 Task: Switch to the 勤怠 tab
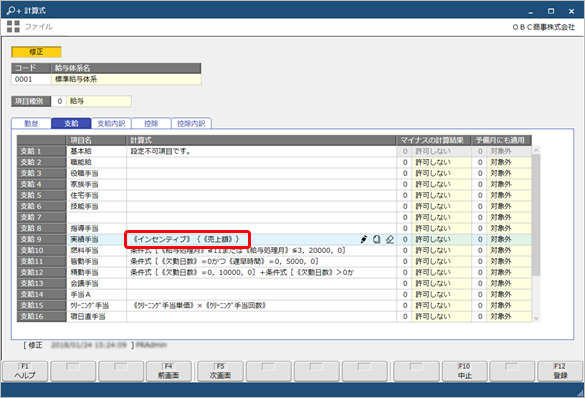tap(31, 123)
